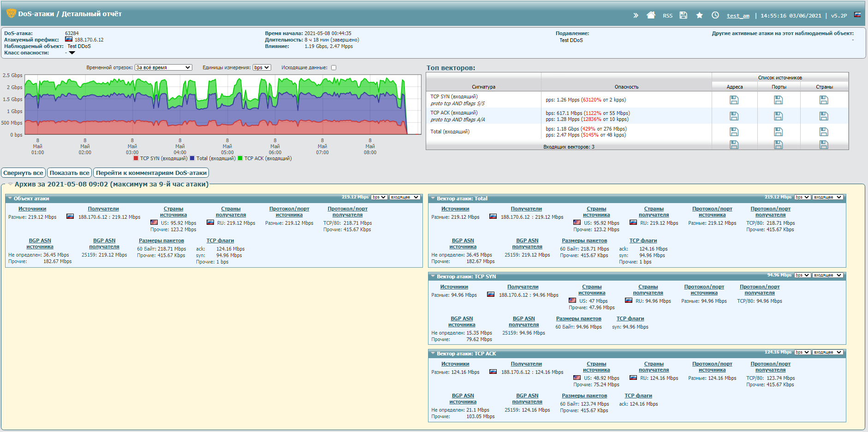Switch language using the Russian flag icon
This screenshot has height=432, width=868.
pos(857,15)
